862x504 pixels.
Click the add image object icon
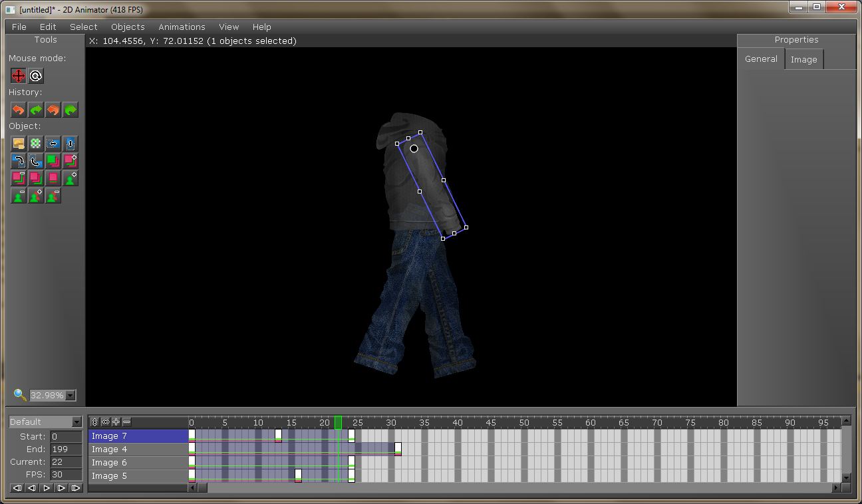tap(18, 143)
